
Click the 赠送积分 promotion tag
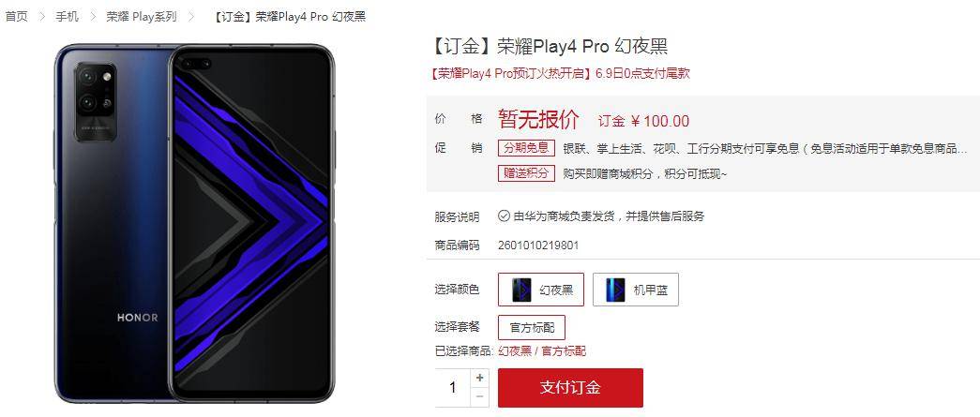click(x=526, y=173)
